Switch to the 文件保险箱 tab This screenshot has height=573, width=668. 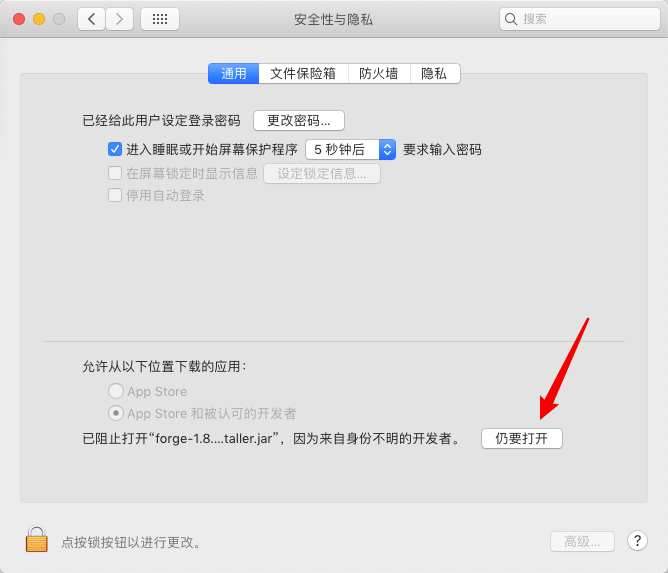point(303,74)
